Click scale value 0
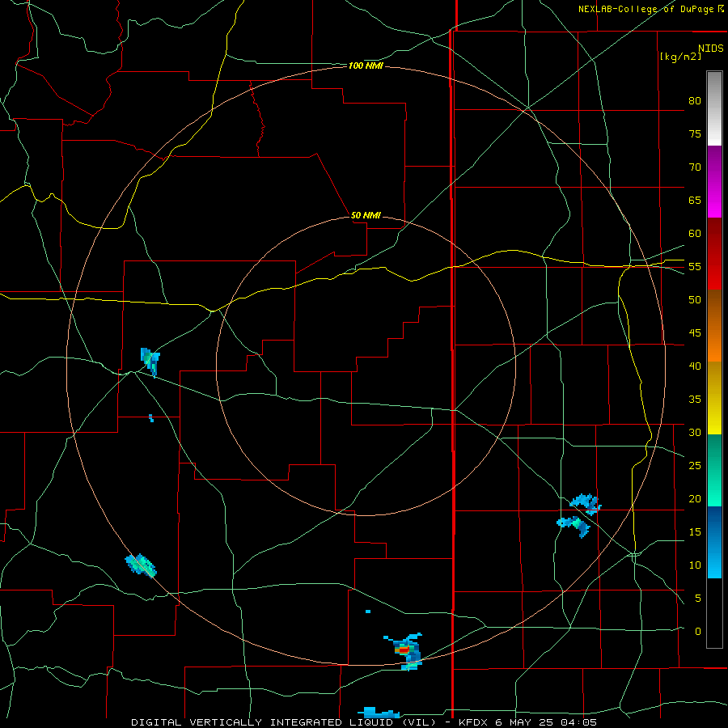Viewport: 728px width, 728px height. click(698, 632)
